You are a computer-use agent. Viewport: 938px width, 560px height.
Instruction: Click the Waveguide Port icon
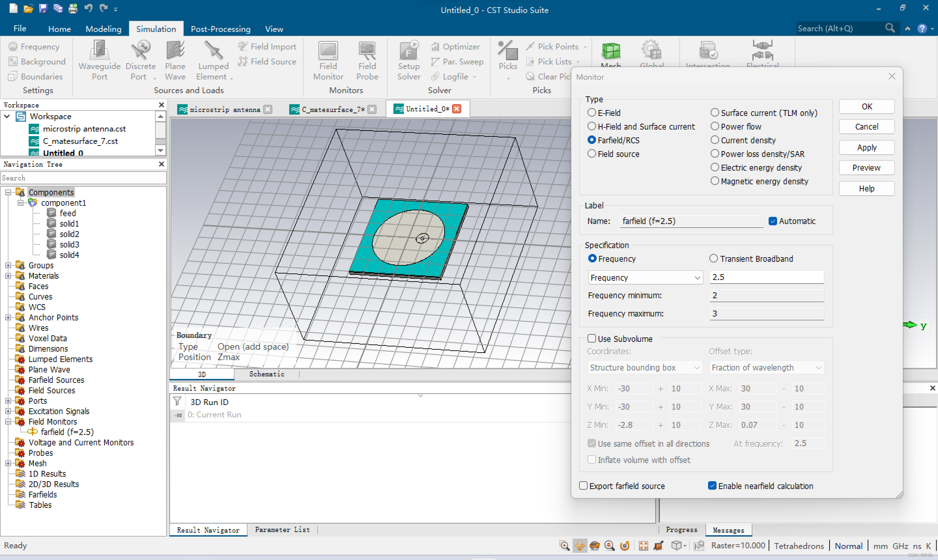[x=99, y=50]
